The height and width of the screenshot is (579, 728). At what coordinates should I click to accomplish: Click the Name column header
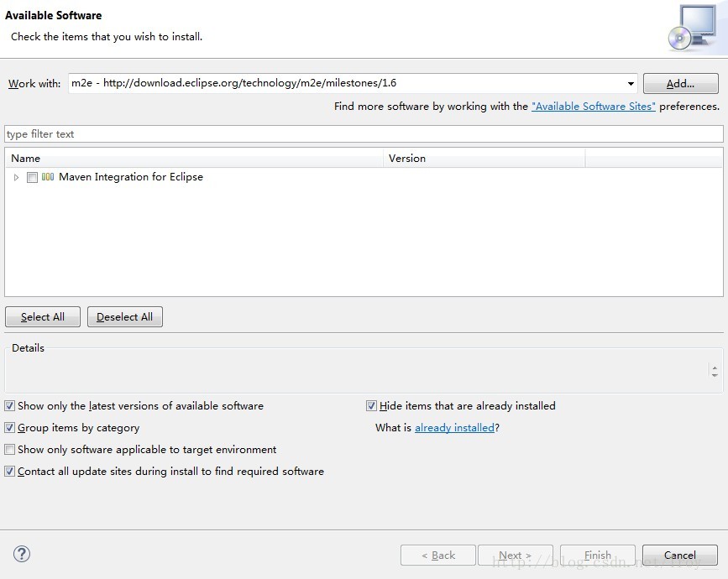coord(194,159)
